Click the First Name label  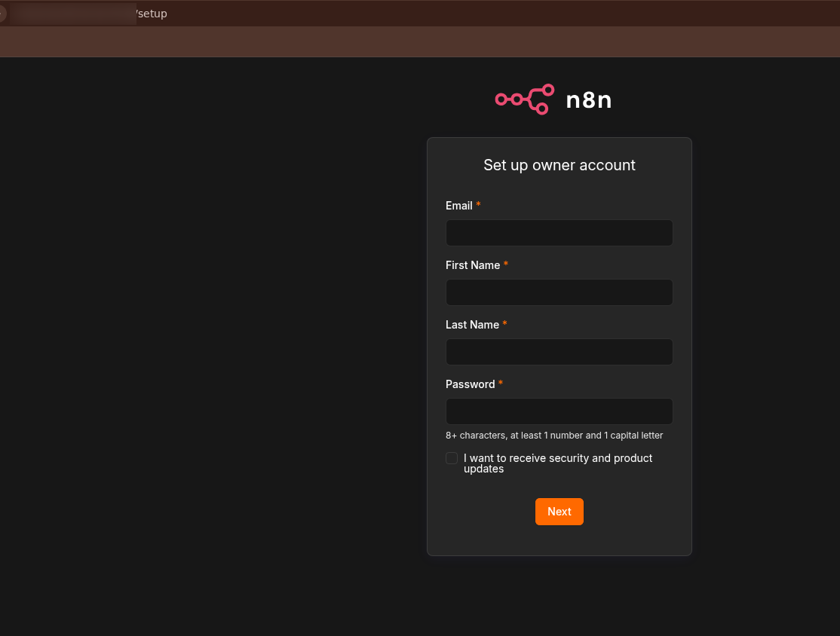tap(473, 265)
